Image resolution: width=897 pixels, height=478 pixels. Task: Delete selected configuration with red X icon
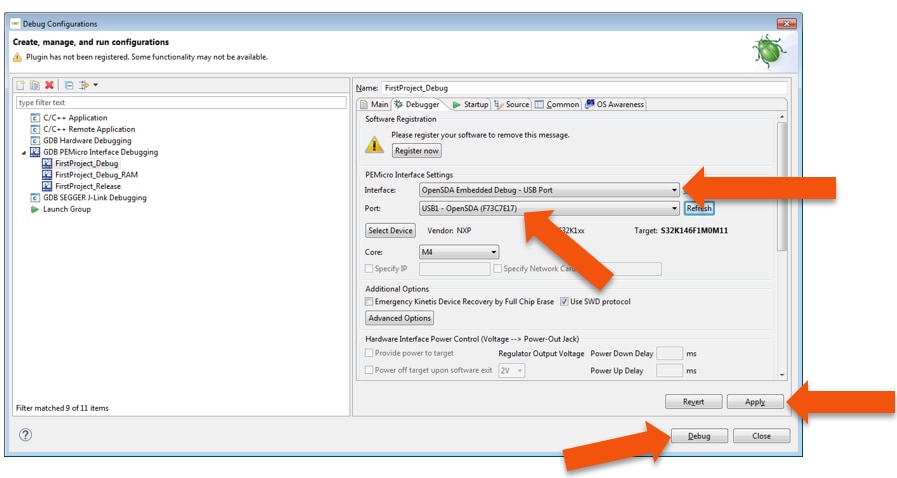49,85
